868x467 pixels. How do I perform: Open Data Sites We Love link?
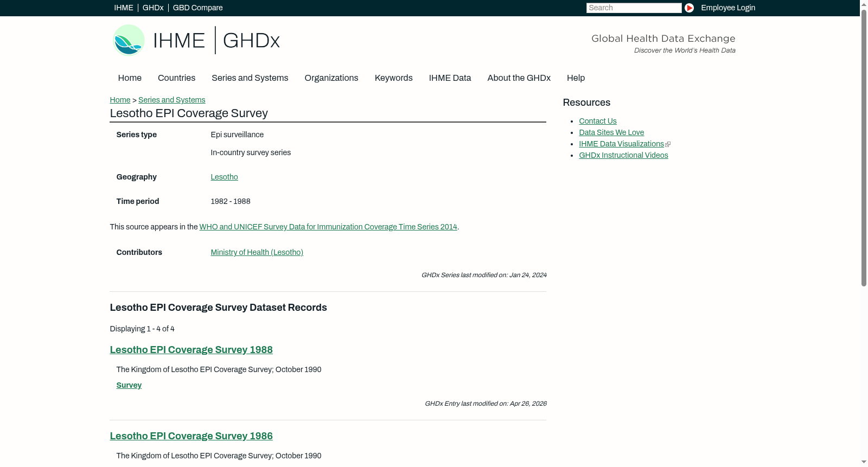(x=611, y=132)
